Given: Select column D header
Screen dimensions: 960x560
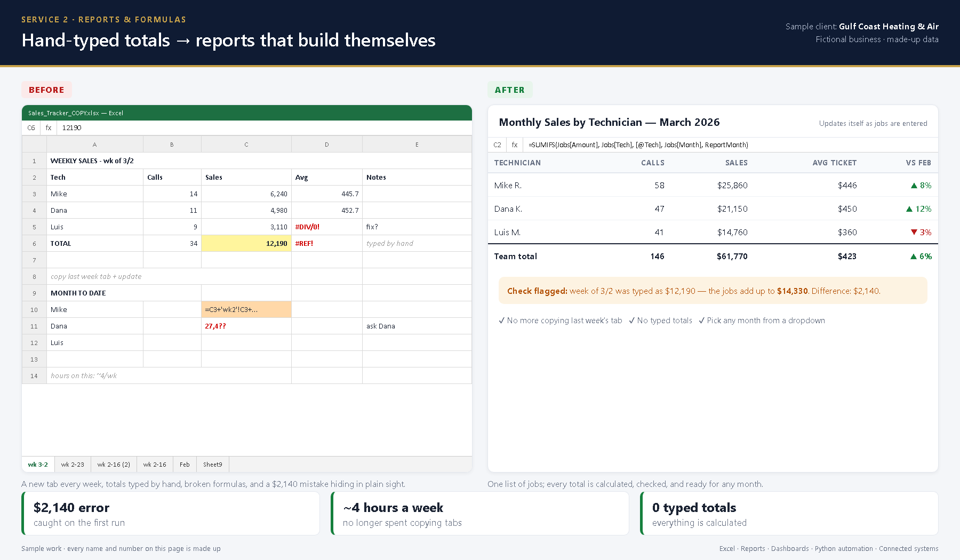Looking at the screenshot, I should (327, 145).
